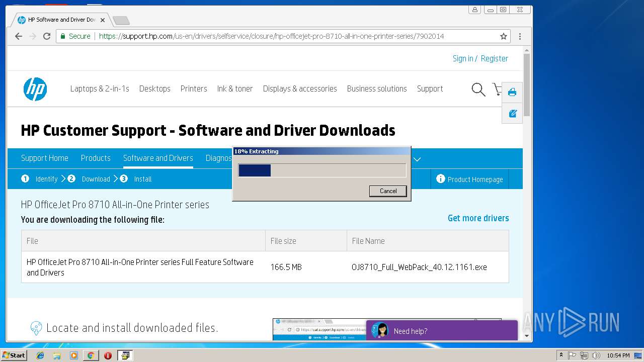Screen dimensions: 644x362
Task: Click the Action Center flag in system tray
Action: [x=572, y=355]
